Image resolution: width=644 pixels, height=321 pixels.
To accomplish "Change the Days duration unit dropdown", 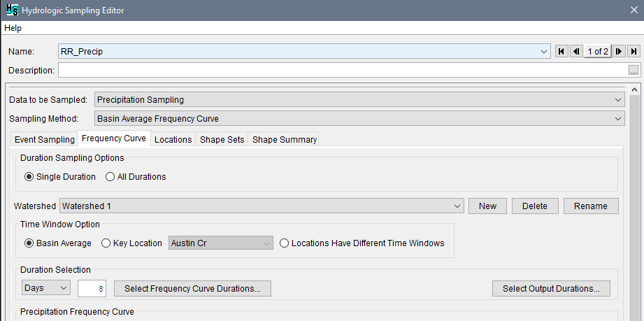I will (46, 288).
